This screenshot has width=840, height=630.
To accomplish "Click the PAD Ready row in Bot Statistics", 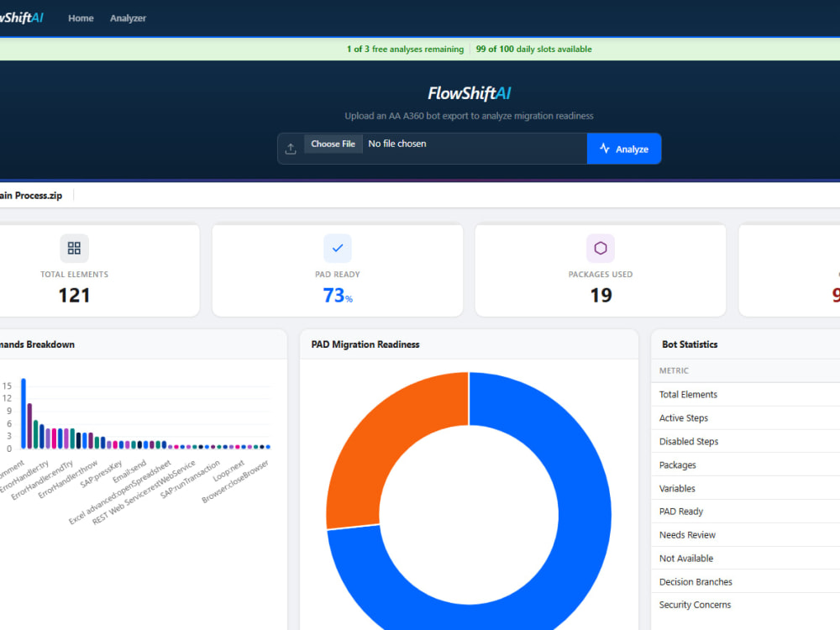I will click(746, 512).
